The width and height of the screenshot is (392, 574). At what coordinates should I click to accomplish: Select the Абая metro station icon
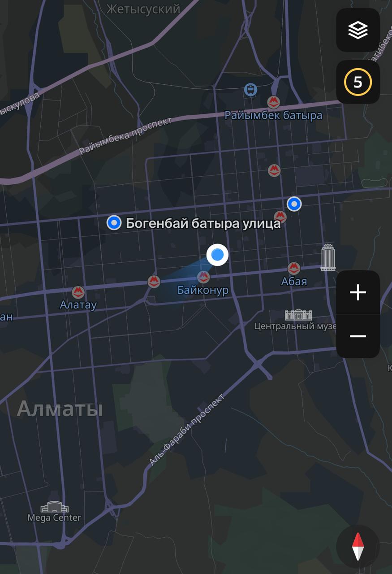[x=294, y=269]
